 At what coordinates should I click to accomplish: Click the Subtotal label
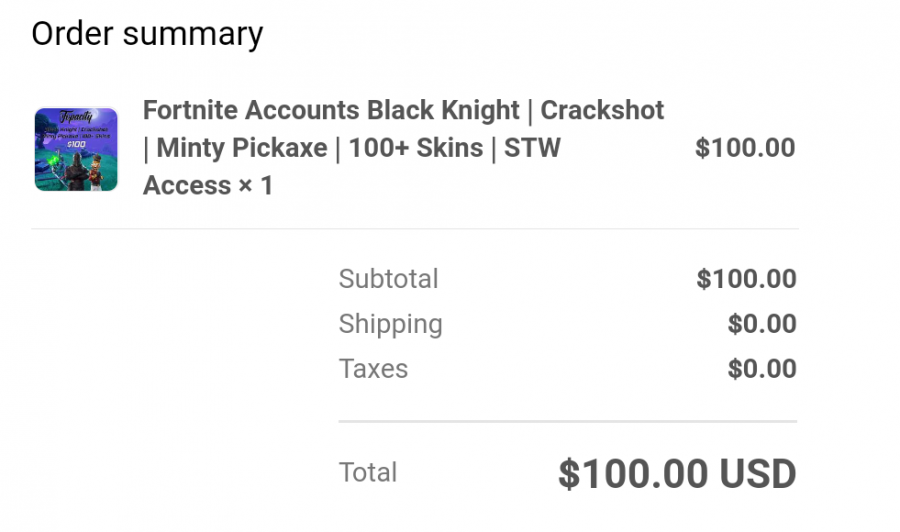coord(388,279)
